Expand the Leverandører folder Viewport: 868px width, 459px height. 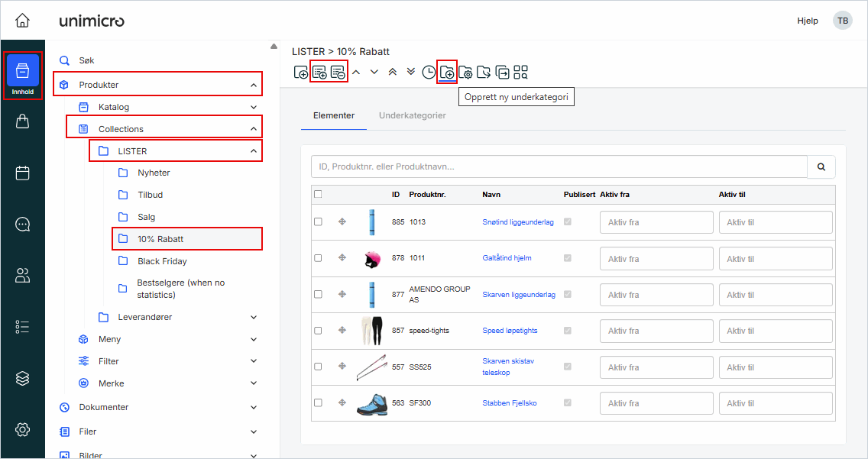tap(253, 317)
